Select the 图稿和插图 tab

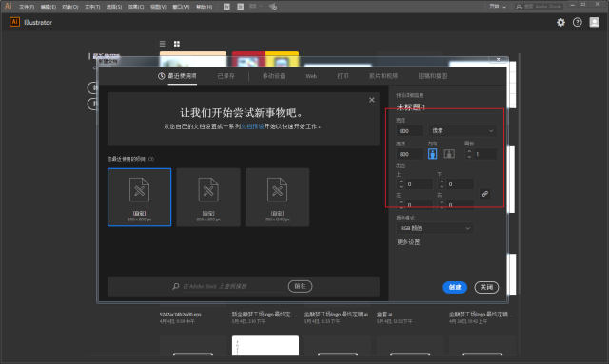click(433, 76)
